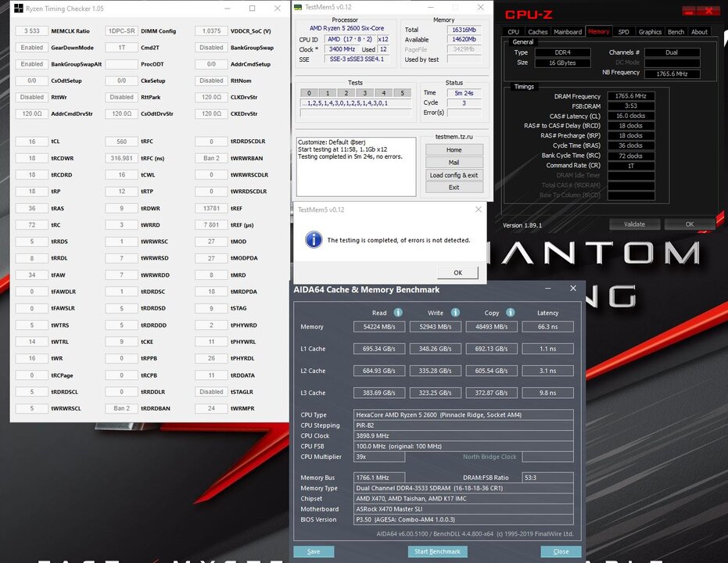
Task: Click the Mail button in TestMem5
Action: (x=454, y=163)
